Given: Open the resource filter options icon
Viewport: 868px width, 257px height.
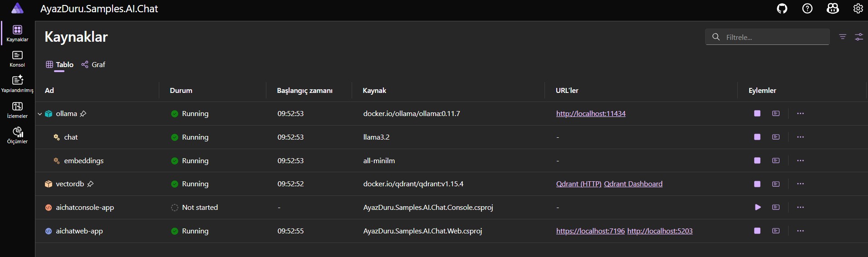Looking at the screenshot, I should [843, 37].
